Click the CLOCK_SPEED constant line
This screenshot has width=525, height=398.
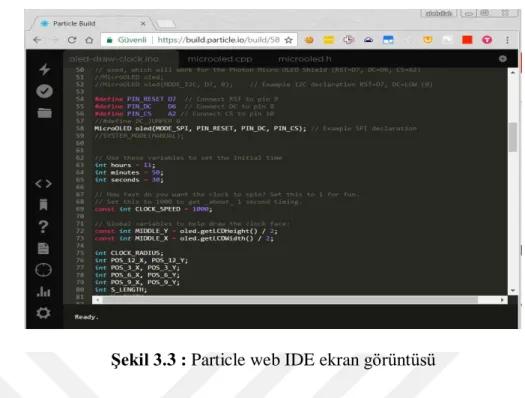pyautogui.click(x=153, y=209)
